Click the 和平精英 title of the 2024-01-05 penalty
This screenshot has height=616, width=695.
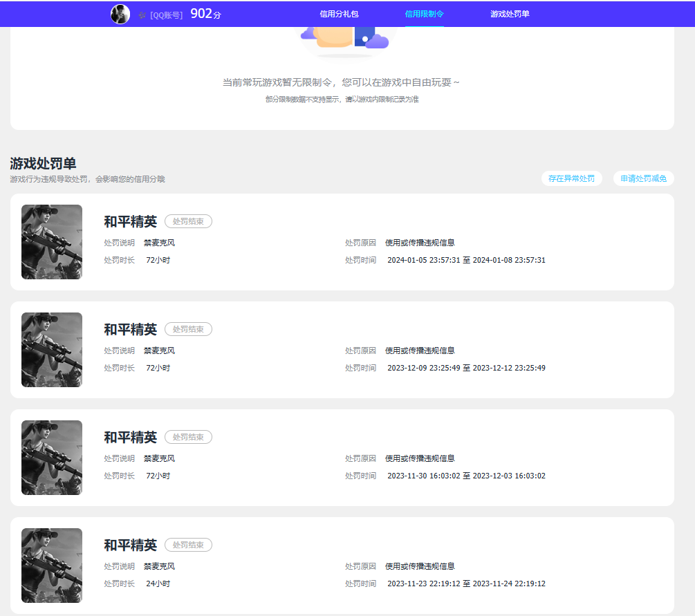point(131,221)
